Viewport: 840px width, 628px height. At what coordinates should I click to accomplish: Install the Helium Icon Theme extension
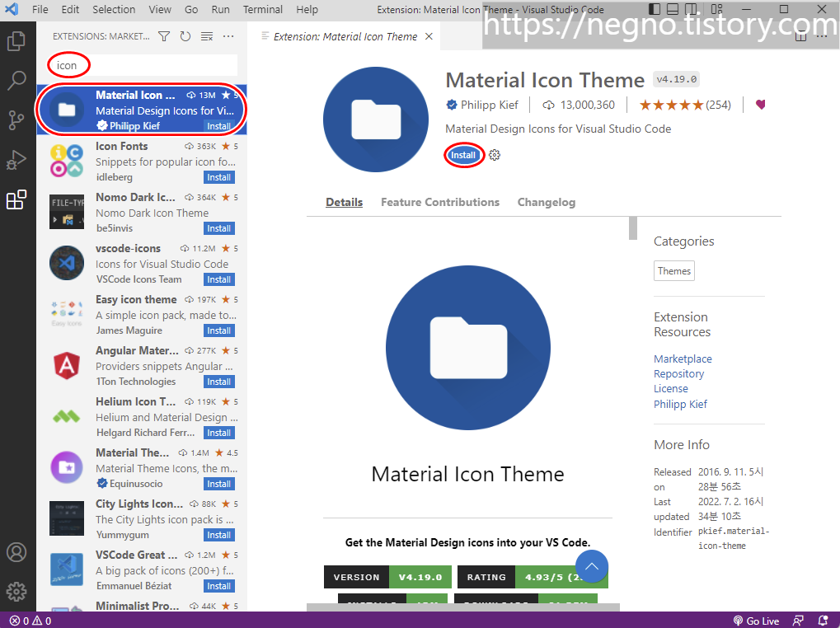coord(219,433)
